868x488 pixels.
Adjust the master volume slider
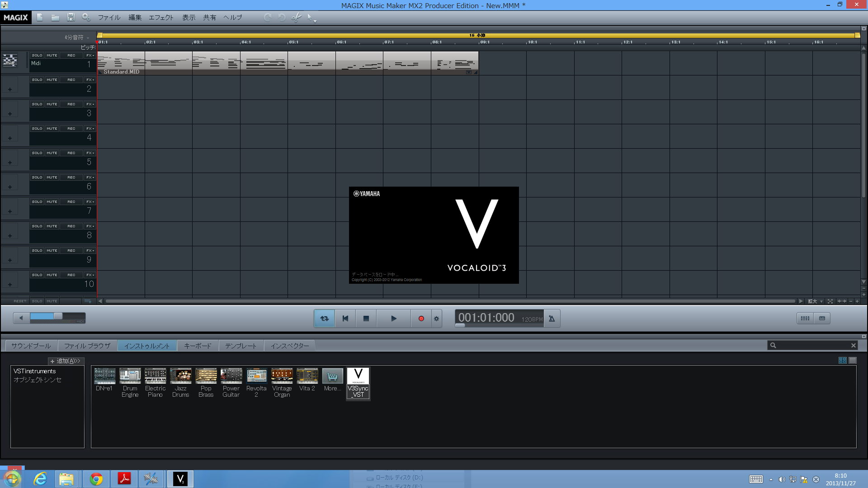point(57,316)
